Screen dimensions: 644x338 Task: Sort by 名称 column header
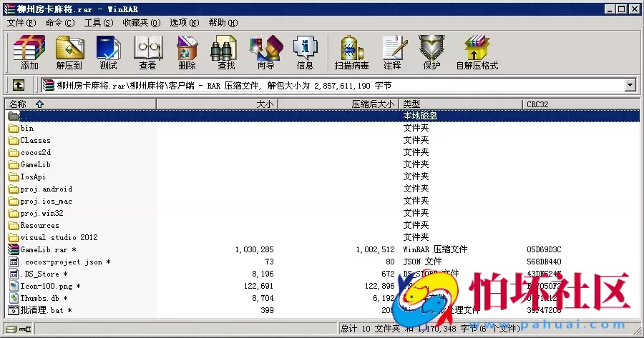(80, 104)
